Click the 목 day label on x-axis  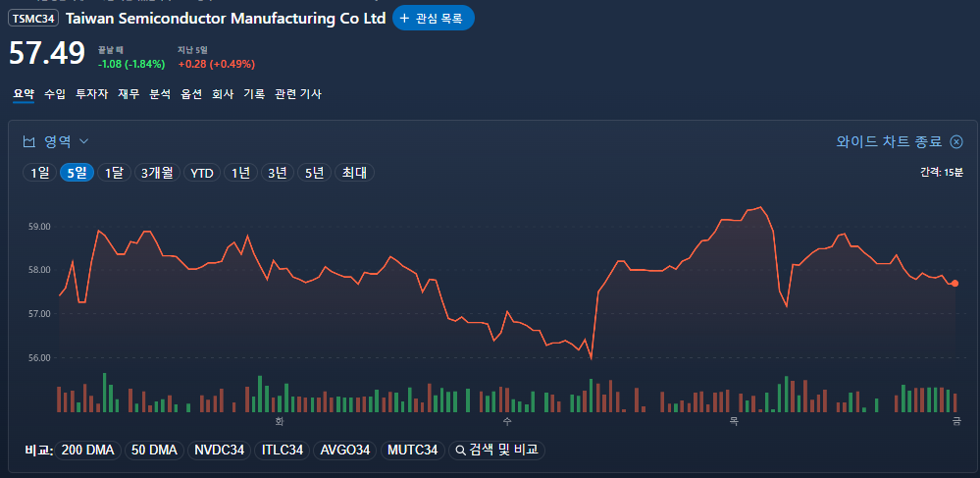(x=735, y=422)
